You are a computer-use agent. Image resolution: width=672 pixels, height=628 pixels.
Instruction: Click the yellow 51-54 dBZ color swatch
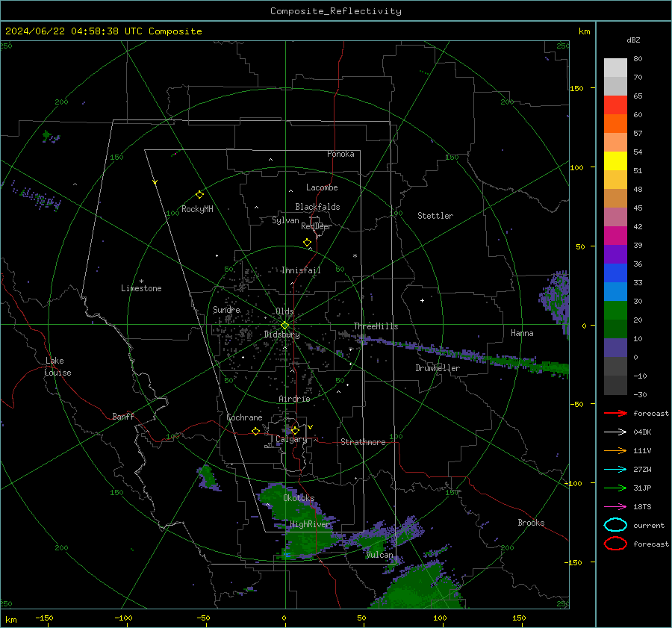(x=615, y=161)
